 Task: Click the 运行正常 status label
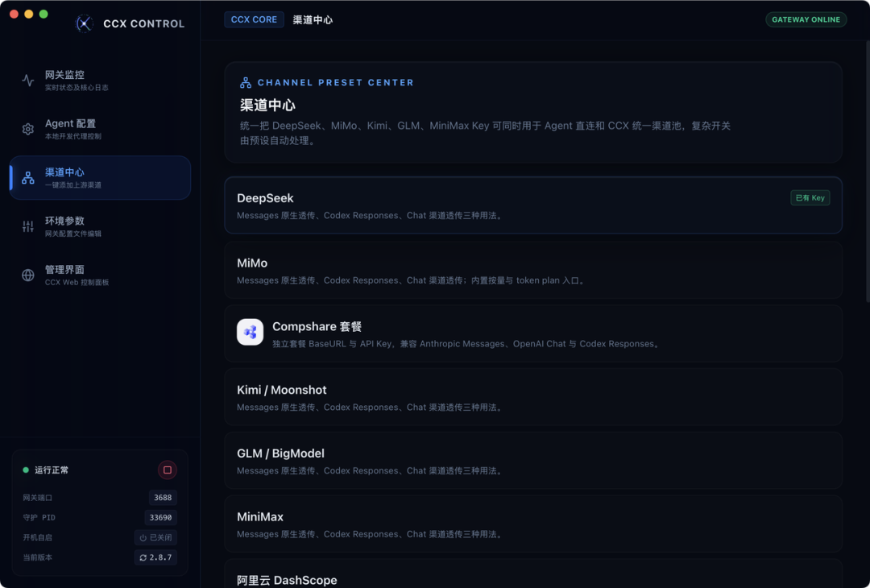coord(52,470)
